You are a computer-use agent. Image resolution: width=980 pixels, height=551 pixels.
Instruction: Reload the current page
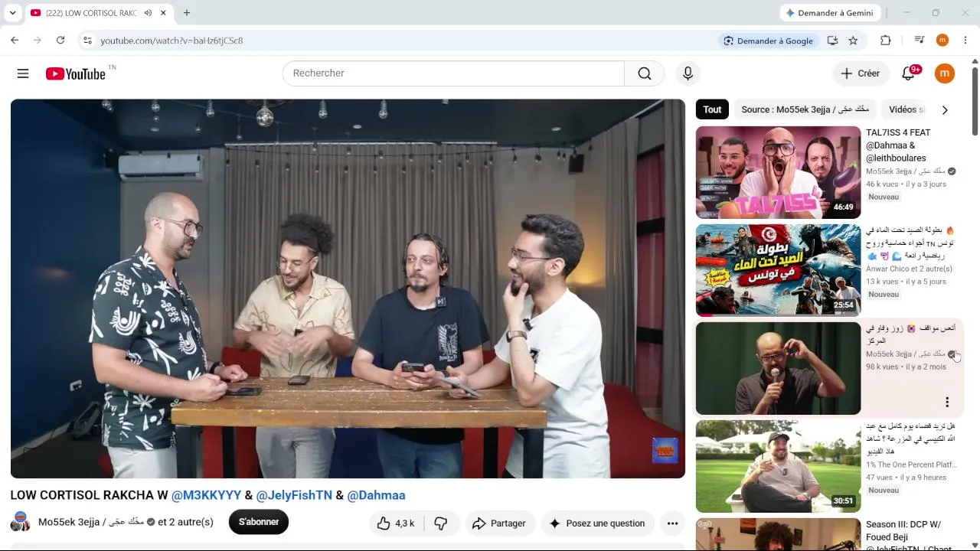pyautogui.click(x=60, y=41)
